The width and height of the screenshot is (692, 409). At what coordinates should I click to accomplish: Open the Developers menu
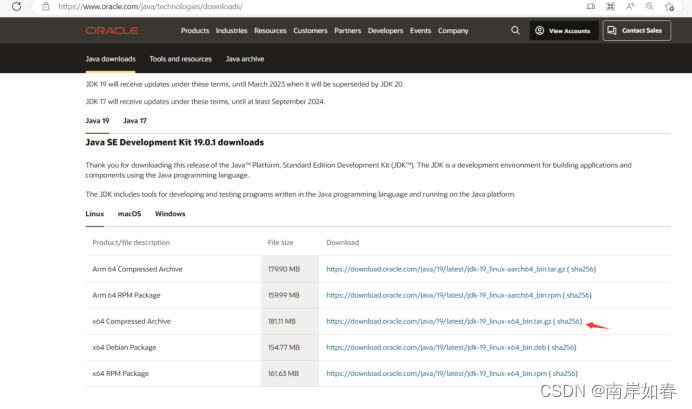pyautogui.click(x=385, y=30)
